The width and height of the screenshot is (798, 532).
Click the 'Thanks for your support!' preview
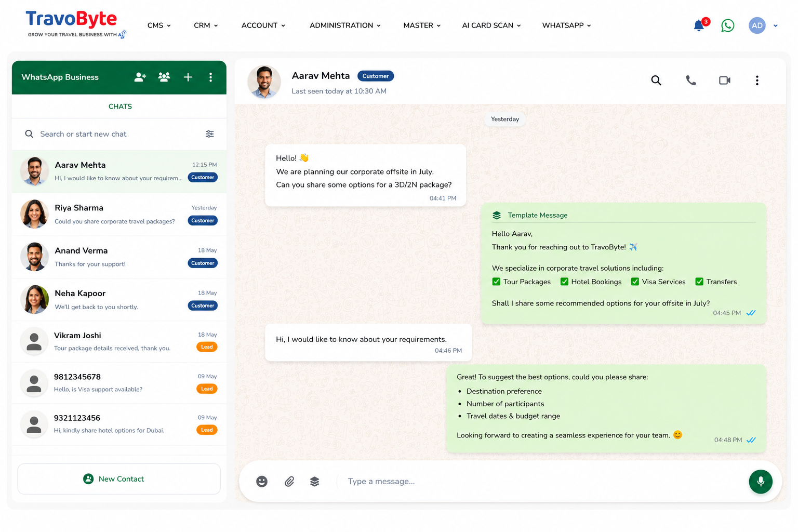coord(90,264)
